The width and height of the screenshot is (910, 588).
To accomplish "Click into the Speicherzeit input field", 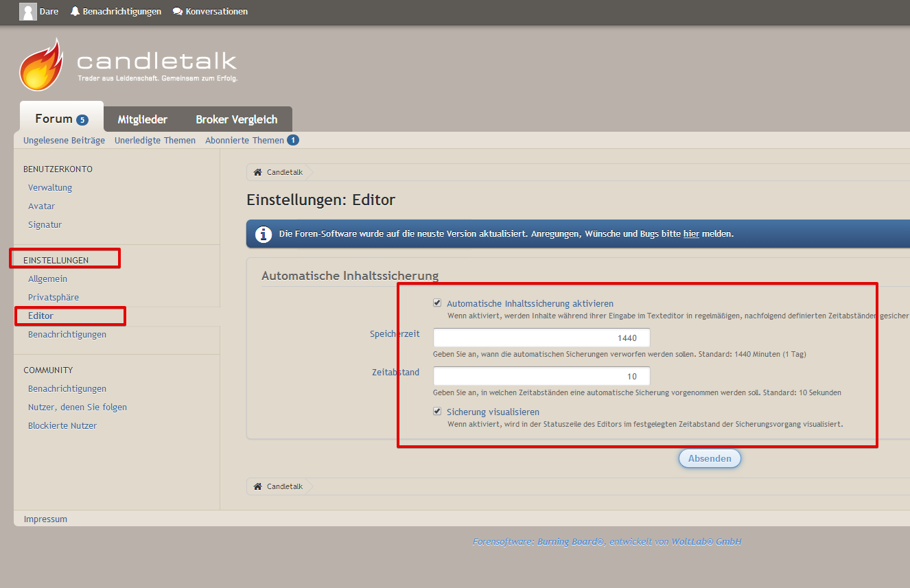I will [x=541, y=338].
